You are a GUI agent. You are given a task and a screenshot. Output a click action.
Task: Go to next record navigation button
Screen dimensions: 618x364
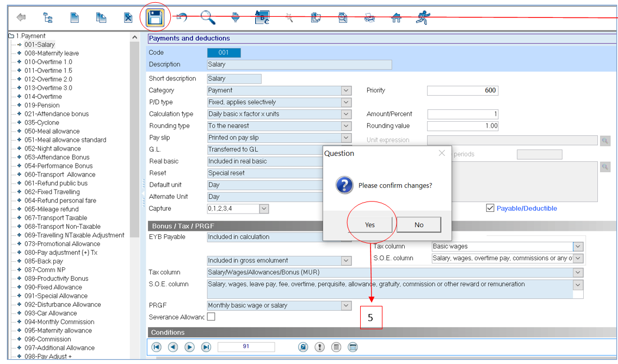coord(189,347)
